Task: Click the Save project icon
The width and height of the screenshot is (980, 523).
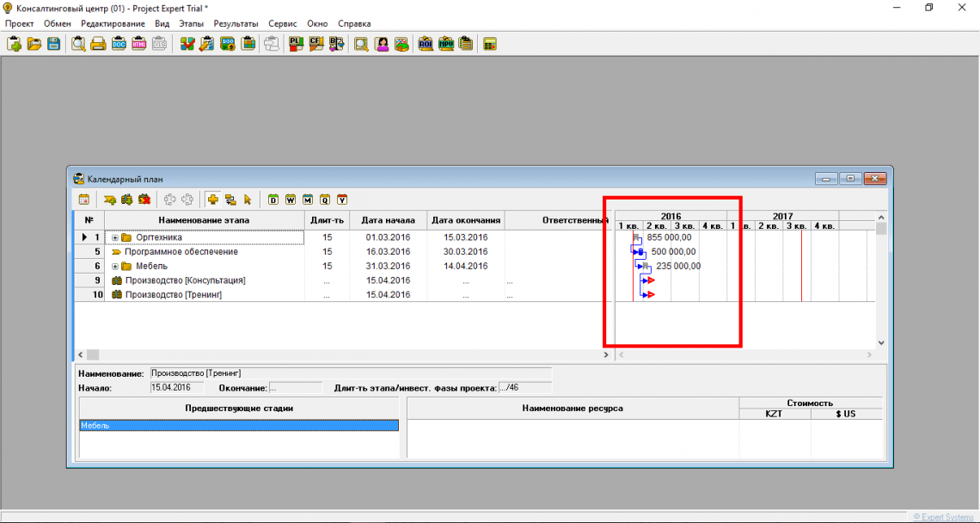Action: [x=53, y=44]
